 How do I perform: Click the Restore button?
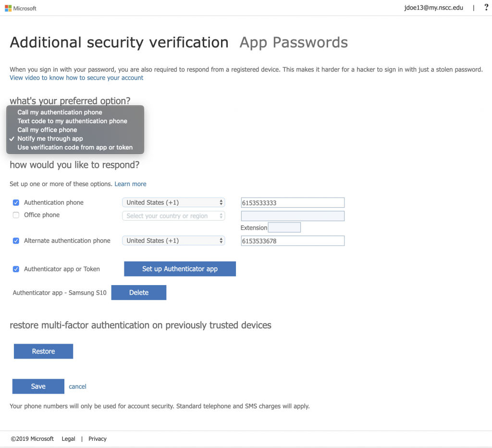click(43, 351)
